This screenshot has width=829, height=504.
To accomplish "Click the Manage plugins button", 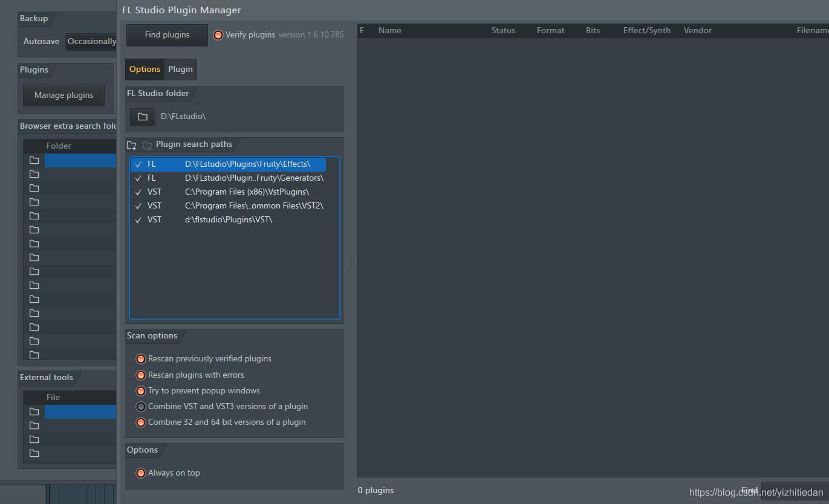I will pos(63,95).
